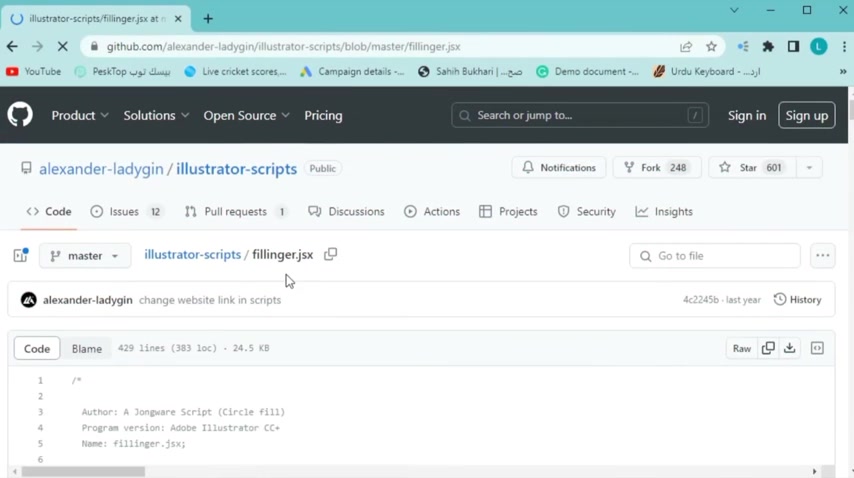View file History link
Image resolution: width=854 pixels, height=478 pixels.
click(x=797, y=299)
